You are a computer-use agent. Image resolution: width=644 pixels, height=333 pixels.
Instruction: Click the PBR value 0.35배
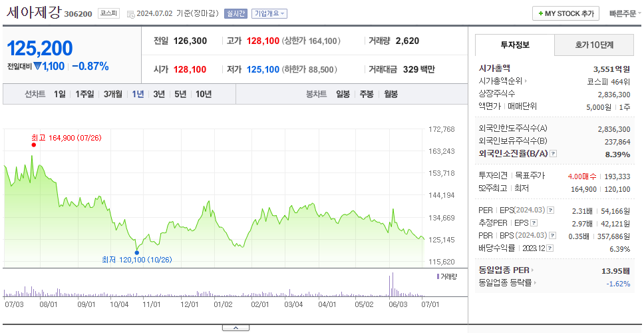click(x=579, y=236)
